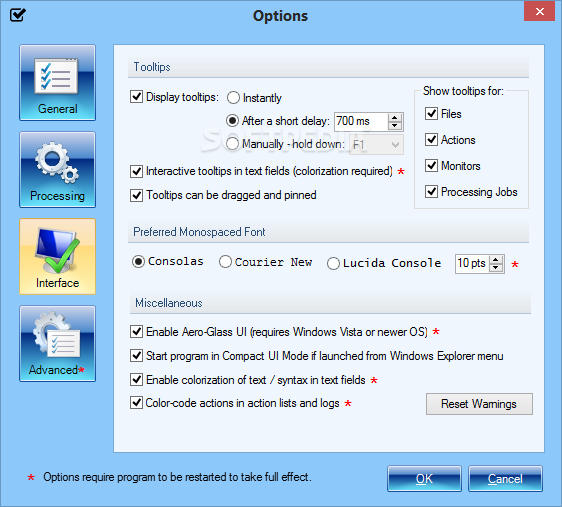Close the Options window
Image resolution: width=562 pixels, height=507 pixels.
539,11
